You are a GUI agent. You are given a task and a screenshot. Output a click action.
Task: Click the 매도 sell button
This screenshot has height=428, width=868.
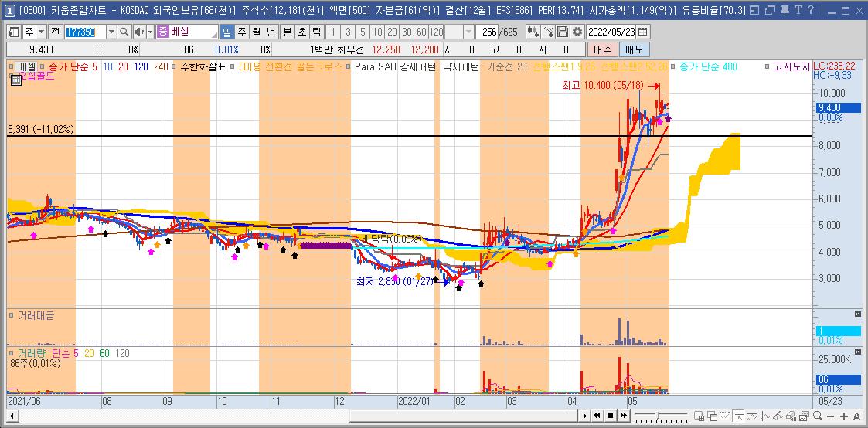(635, 49)
